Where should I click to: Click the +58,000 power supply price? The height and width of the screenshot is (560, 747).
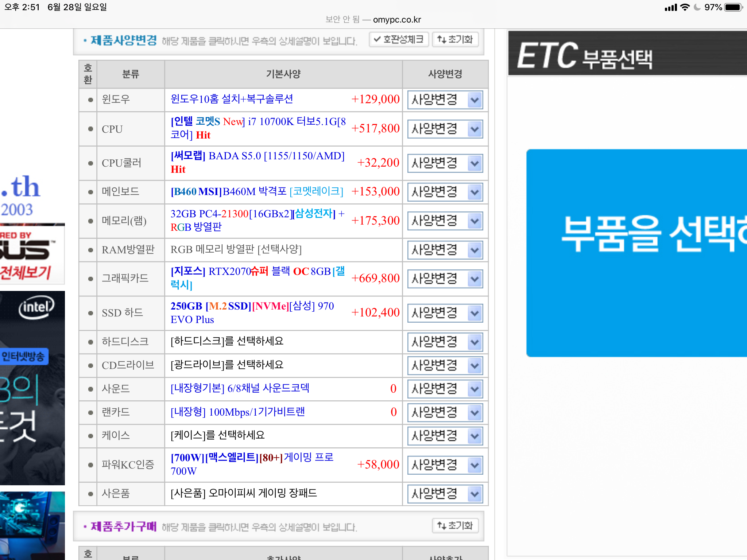(378, 464)
